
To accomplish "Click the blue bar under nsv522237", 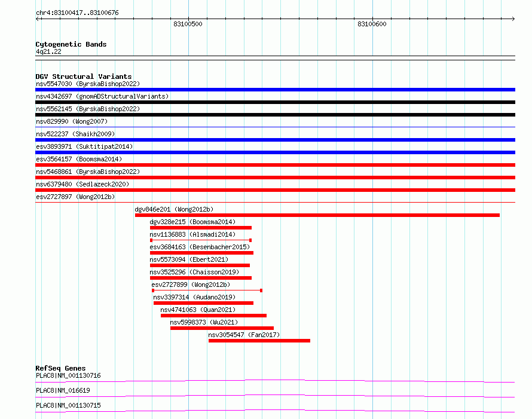I will tap(275, 140).
